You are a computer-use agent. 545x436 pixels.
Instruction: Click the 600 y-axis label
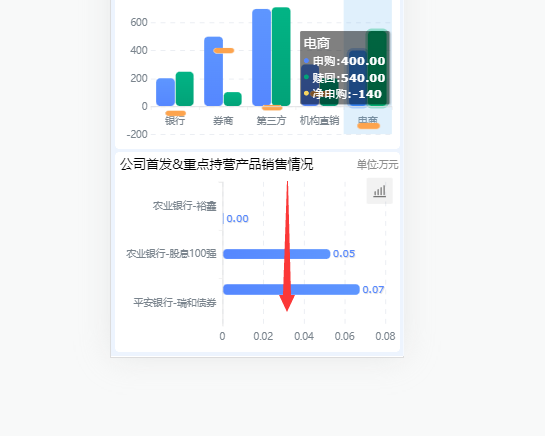(139, 22)
